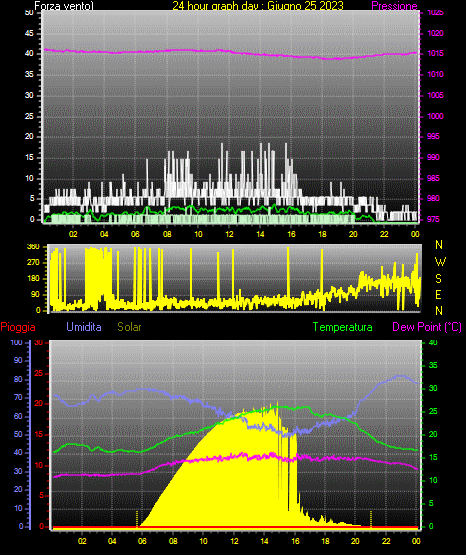This screenshot has height=555, width=466.
Task: Click the 1015 pressure axis value
Action: [x=435, y=53]
